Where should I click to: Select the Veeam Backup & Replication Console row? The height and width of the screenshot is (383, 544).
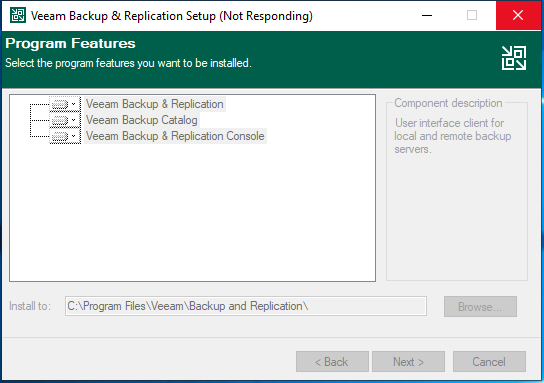[175, 136]
